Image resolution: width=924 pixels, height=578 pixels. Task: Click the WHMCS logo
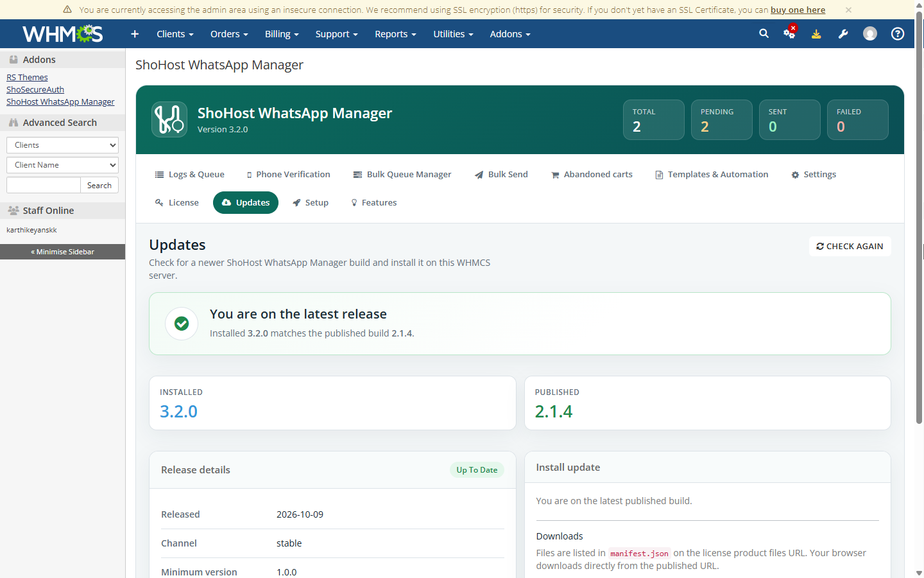point(62,33)
